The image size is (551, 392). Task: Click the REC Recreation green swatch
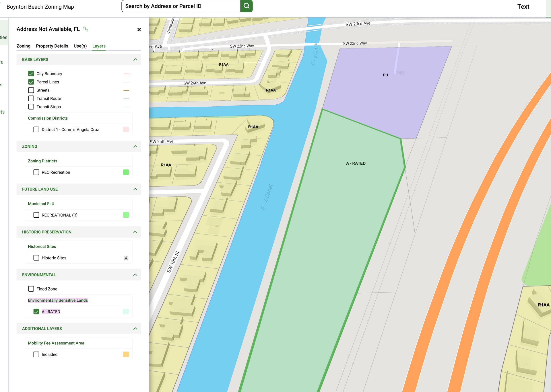(126, 172)
